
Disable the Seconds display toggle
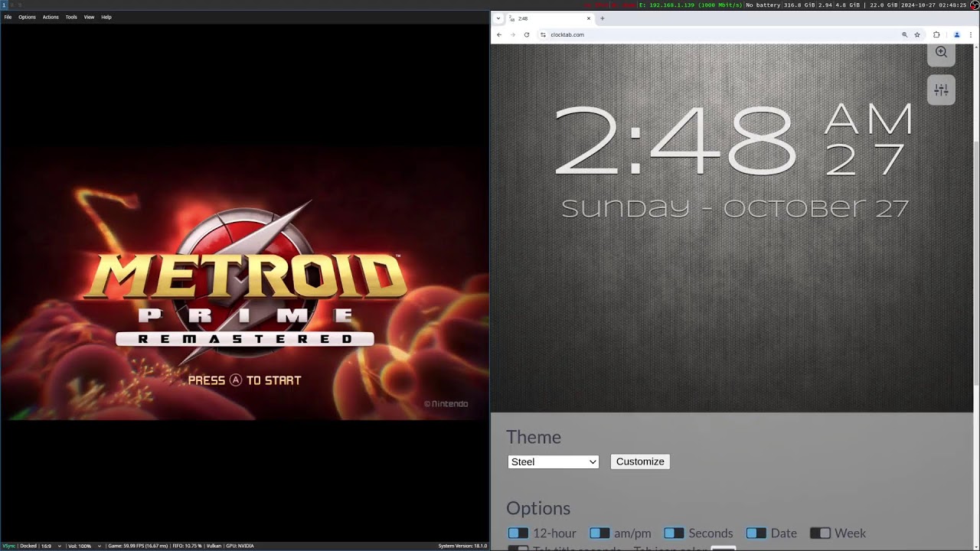coord(674,533)
